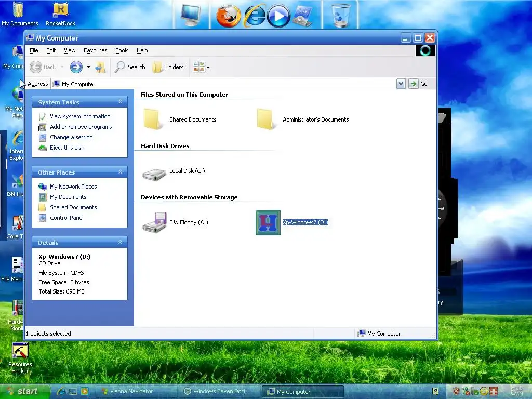Image resolution: width=532 pixels, height=399 pixels.
Task: Click the Forward arrow toolbar button
Action: point(76,67)
